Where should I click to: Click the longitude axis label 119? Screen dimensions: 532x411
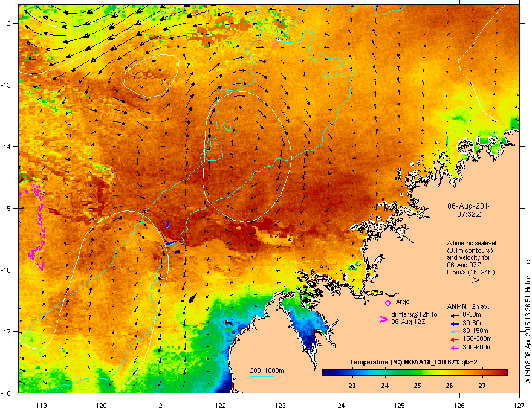click(42, 405)
